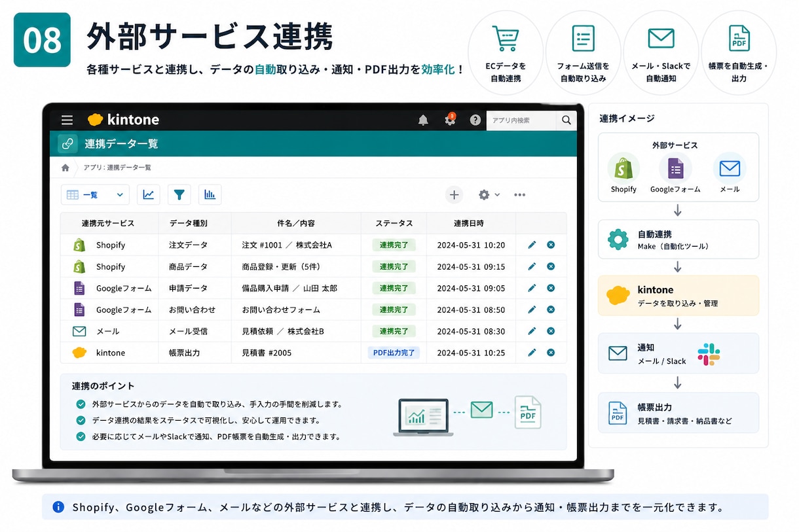Click the フォーム送信を自動取り込み circle
The image size is (799, 532).
pos(583,52)
